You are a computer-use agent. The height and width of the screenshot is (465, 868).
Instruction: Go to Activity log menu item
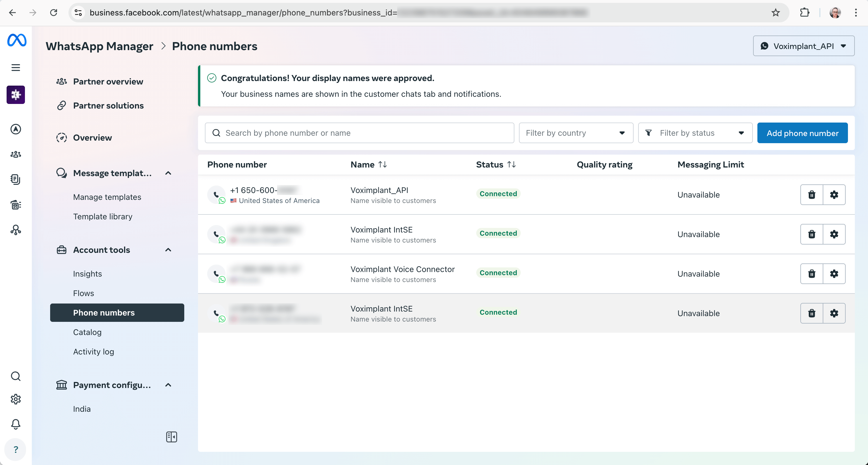coord(93,352)
